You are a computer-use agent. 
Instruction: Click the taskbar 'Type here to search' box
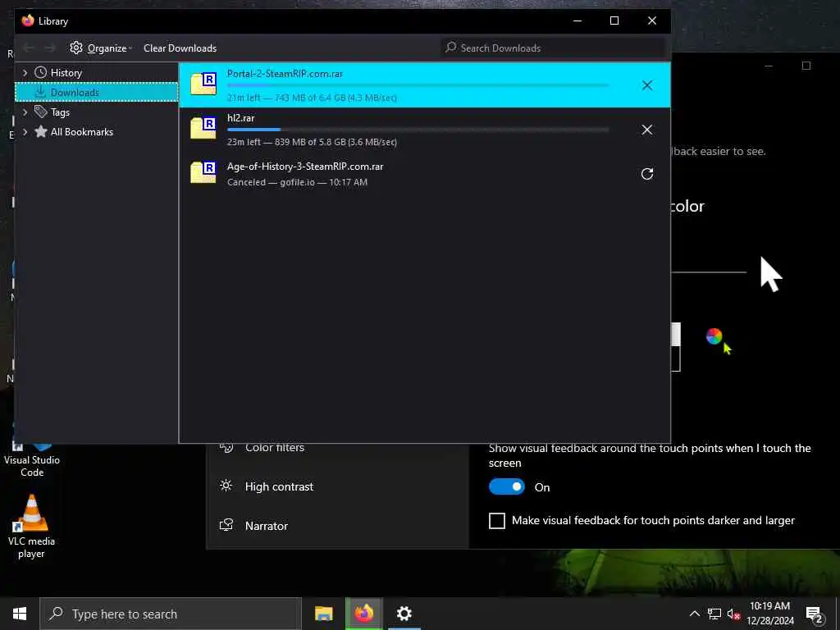pyautogui.click(x=171, y=614)
